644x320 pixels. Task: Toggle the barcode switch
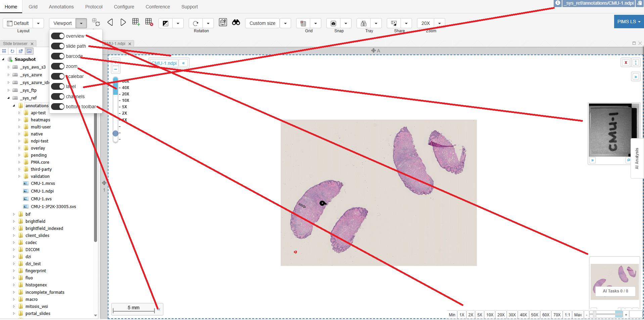(58, 56)
